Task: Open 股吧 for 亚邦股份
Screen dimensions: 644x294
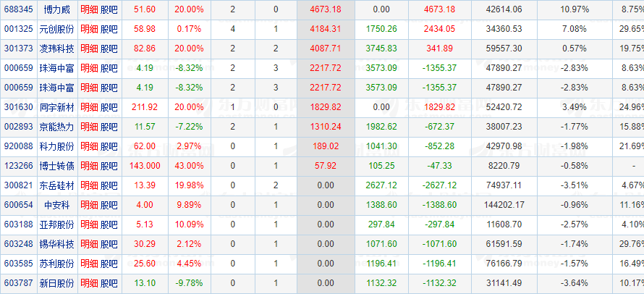Action: [109, 224]
